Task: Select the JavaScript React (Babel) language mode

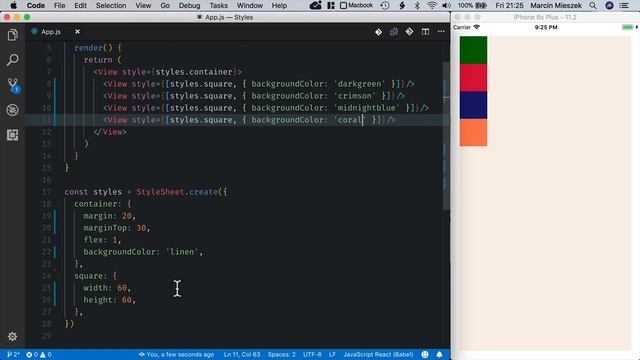Action: 378,354
